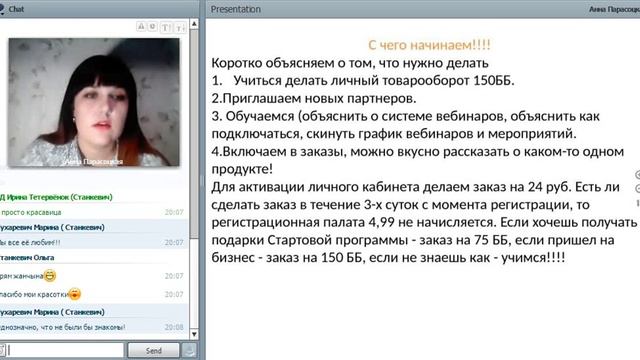Click the chat scrollbar down arrow
The image size is (640, 360).
coord(194,334)
